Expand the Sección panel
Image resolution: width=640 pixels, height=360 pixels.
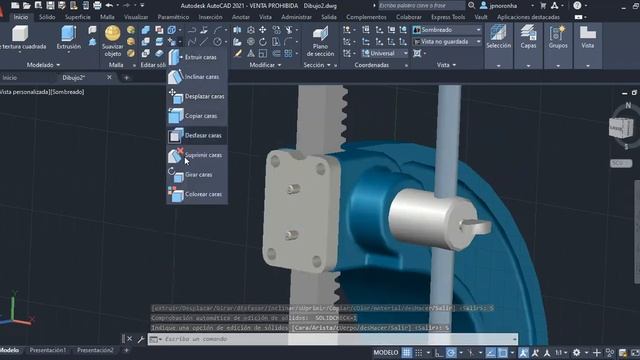pos(317,65)
